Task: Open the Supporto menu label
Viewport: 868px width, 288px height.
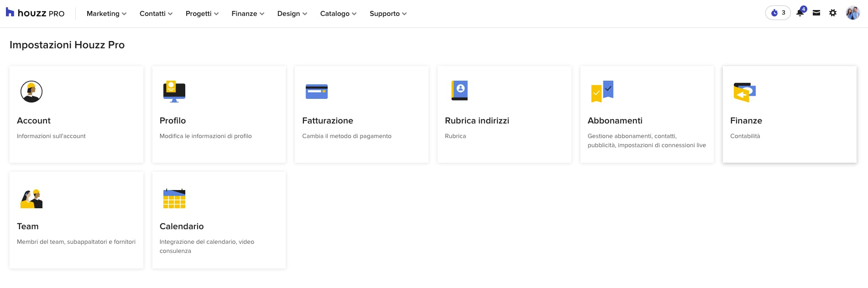Action: click(385, 14)
